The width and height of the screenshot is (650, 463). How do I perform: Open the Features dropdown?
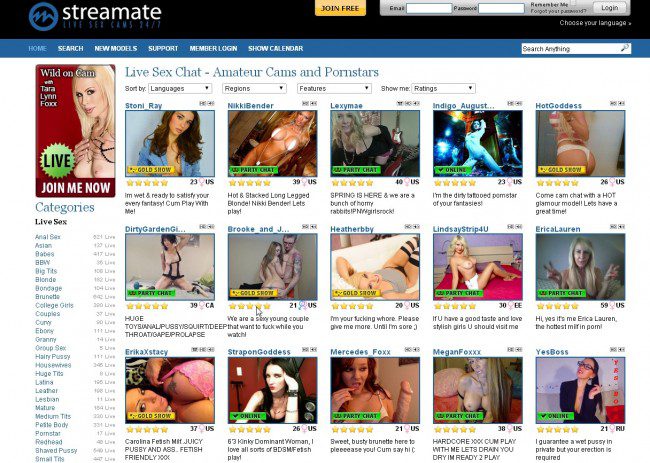(334, 88)
